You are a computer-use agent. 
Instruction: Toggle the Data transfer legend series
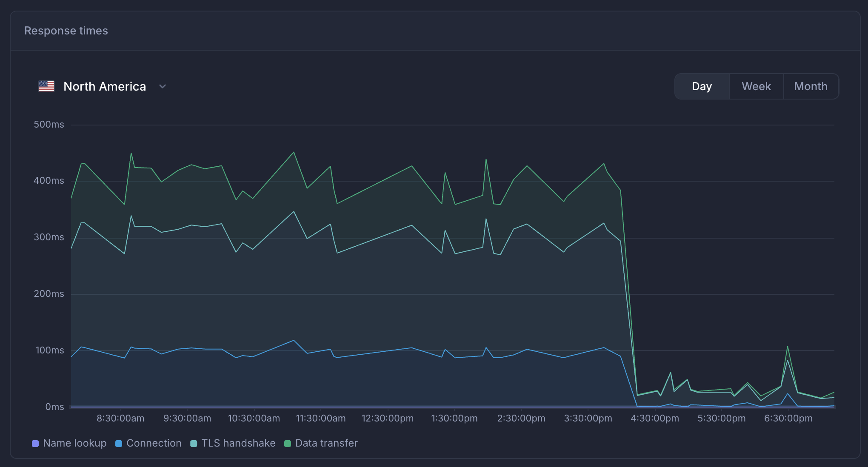click(x=326, y=443)
